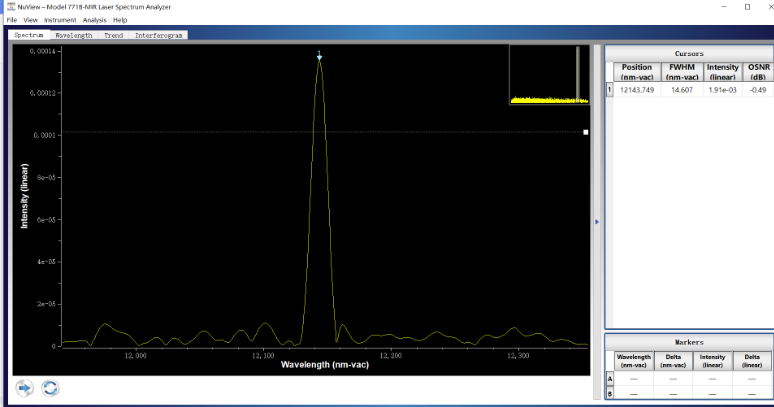Open the View menu

(31, 20)
